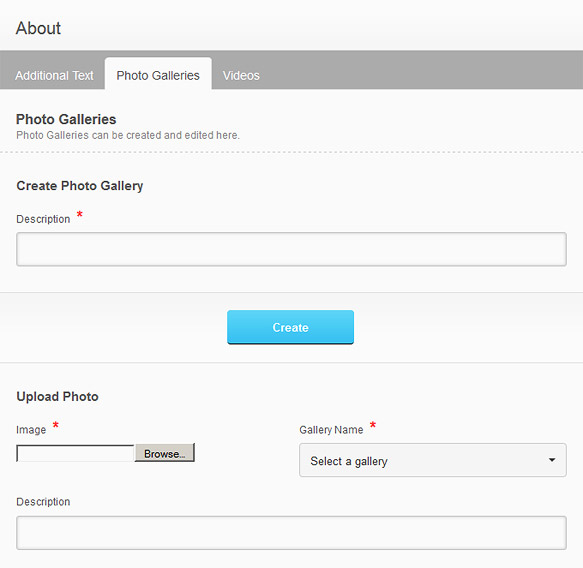Focus the Create Photo Gallery description field
Screen dimensions: 583x568
coord(291,249)
